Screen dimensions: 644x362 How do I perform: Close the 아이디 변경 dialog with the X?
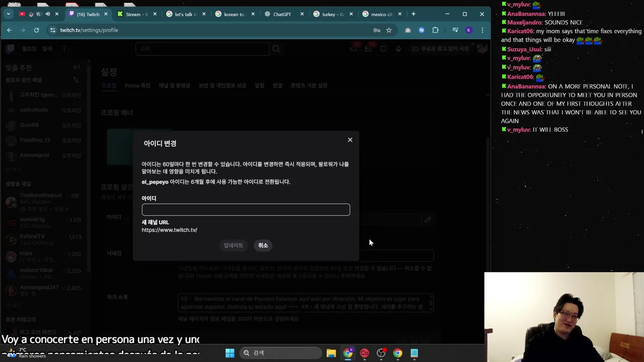pos(350,140)
